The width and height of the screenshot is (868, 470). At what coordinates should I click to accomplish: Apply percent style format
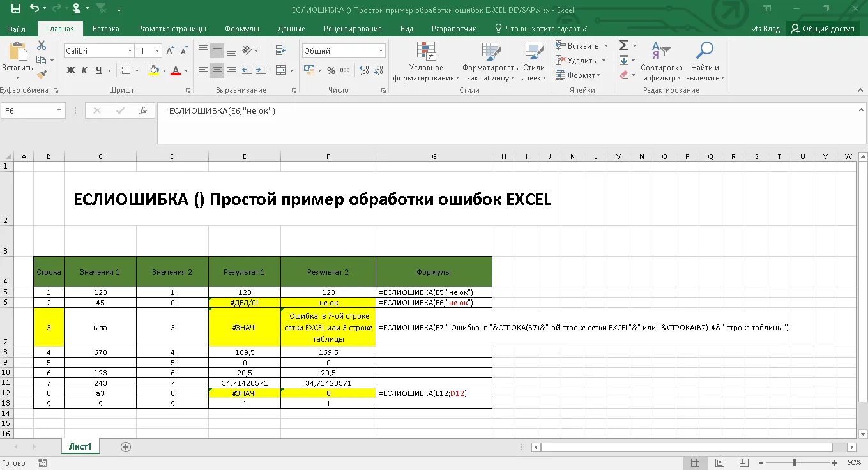(x=331, y=70)
